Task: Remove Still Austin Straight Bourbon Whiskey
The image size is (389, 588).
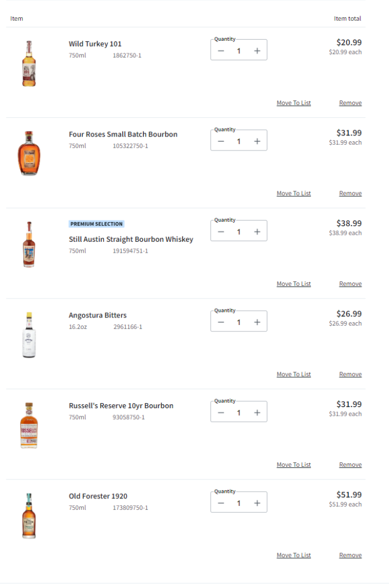Action: [x=350, y=284]
